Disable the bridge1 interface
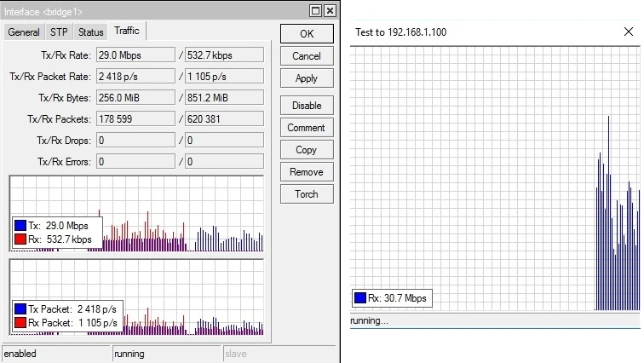The height and width of the screenshot is (363, 644). pos(306,106)
